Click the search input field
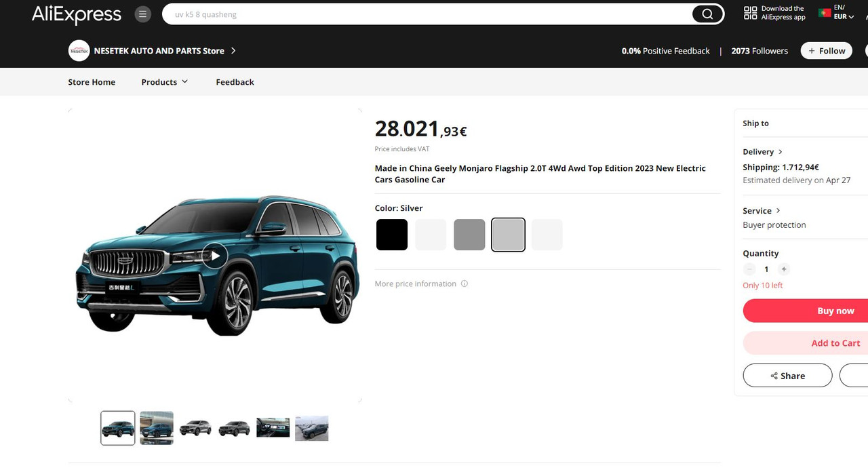This screenshot has width=868, height=470. click(x=427, y=14)
